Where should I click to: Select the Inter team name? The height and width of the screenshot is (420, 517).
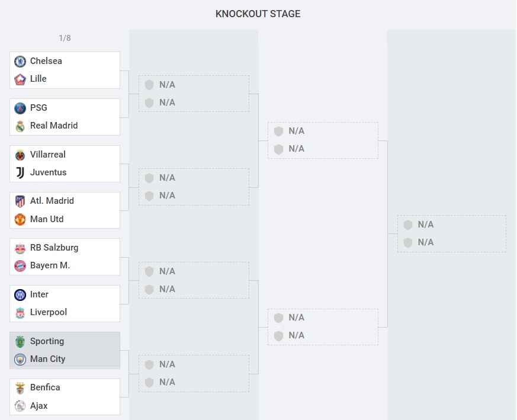(39, 294)
